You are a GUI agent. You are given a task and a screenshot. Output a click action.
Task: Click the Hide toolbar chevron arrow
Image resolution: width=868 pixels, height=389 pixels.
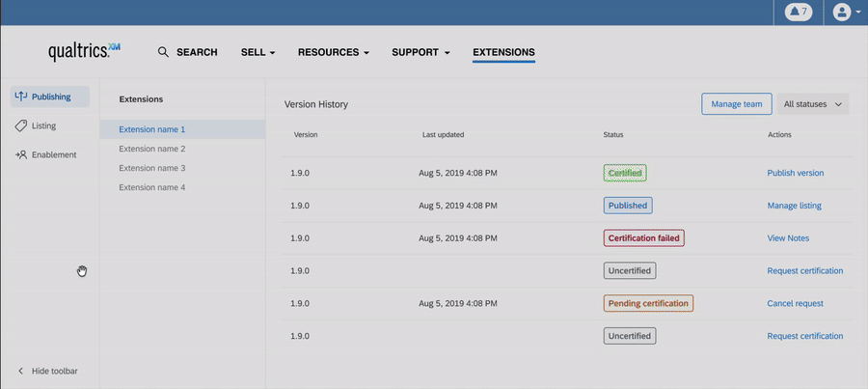[20, 371]
